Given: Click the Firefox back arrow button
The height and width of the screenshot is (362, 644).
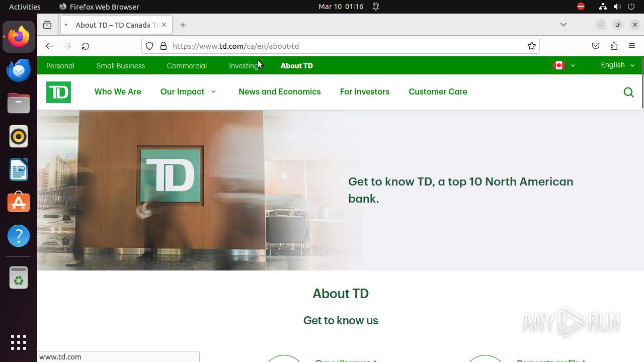Looking at the screenshot, I should (x=49, y=46).
